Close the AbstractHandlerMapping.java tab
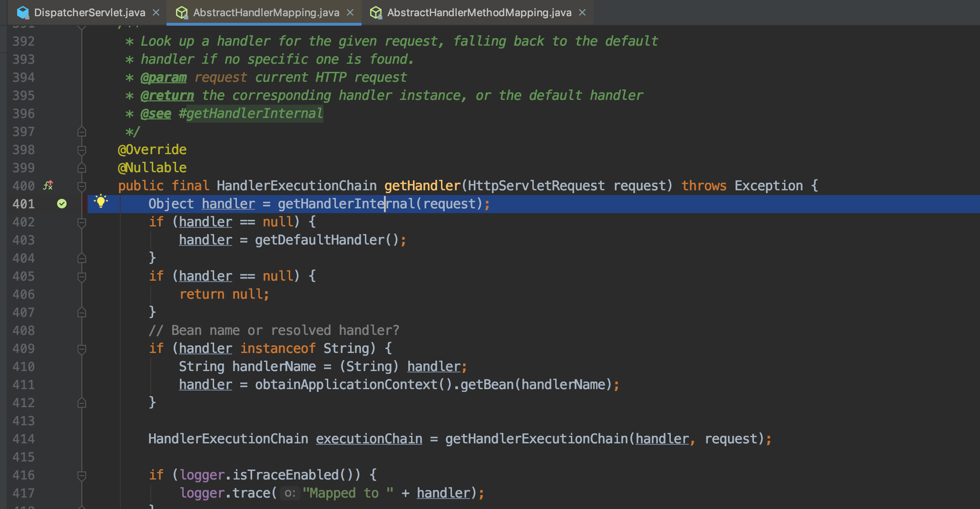980x509 pixels. click(x=350, y=13)
